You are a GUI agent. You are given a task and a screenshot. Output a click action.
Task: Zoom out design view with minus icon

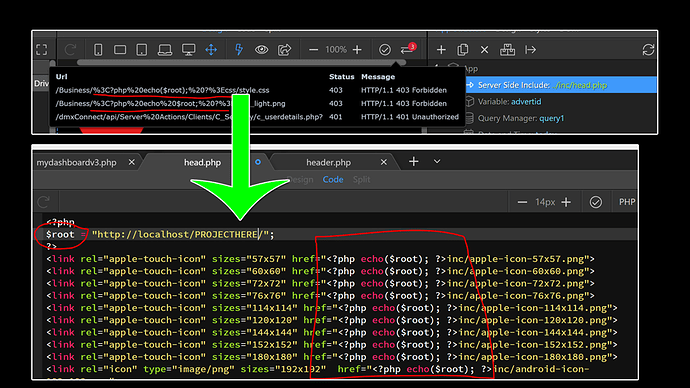(x=313, y=50)
